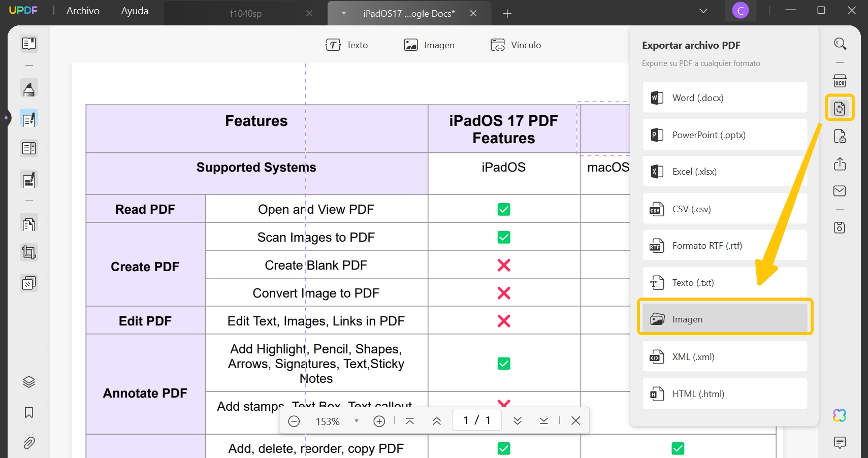Viewport: 868px width, 458px height.
Task: Select the Edit PDF tool in sidebar
Action: click(29, 119)
